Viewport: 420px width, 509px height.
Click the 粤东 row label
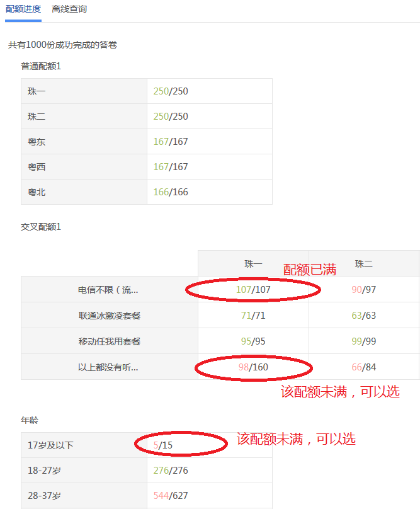coord(37,142)
